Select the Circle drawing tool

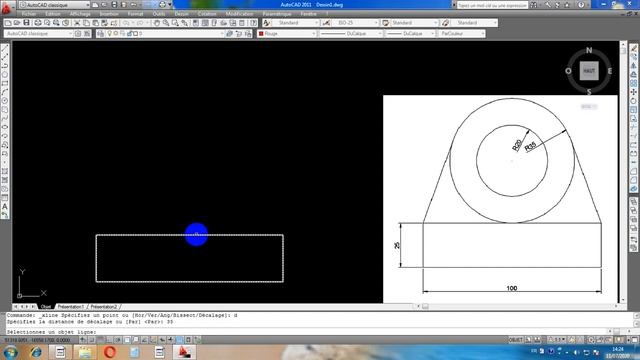5,101
